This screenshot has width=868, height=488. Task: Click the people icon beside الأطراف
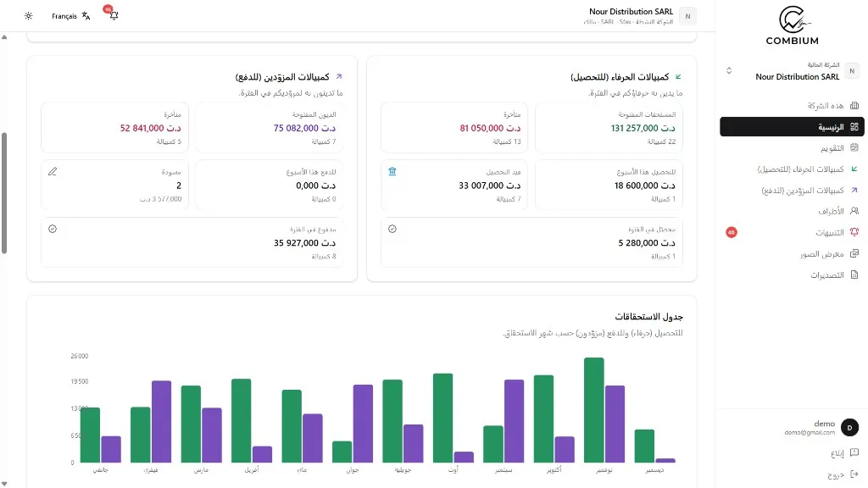point(854,211)
